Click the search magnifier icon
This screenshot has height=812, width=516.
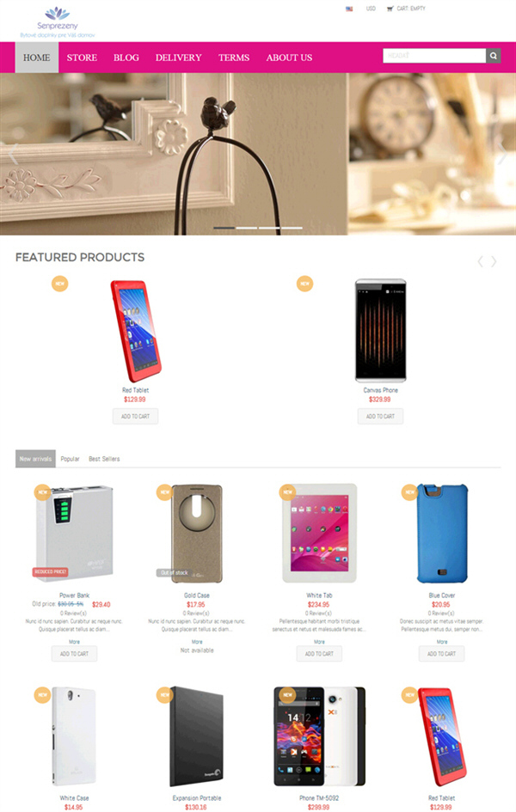tap(493, 55)
